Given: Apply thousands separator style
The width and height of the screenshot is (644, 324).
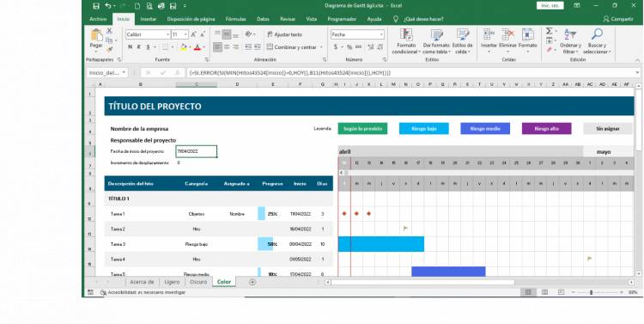Looking at the screenshot, I should point(359,47).
